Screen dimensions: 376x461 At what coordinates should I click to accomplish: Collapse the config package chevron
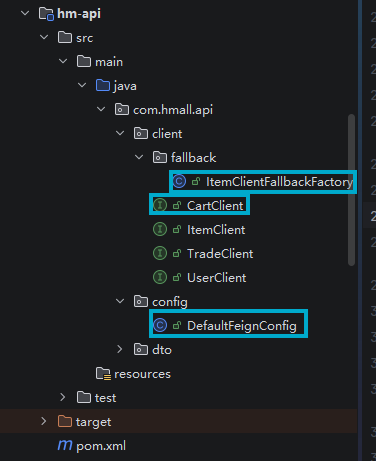[120, 301]
